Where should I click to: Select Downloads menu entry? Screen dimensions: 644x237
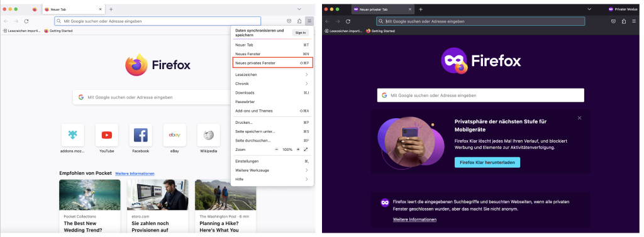click(272, 93)
